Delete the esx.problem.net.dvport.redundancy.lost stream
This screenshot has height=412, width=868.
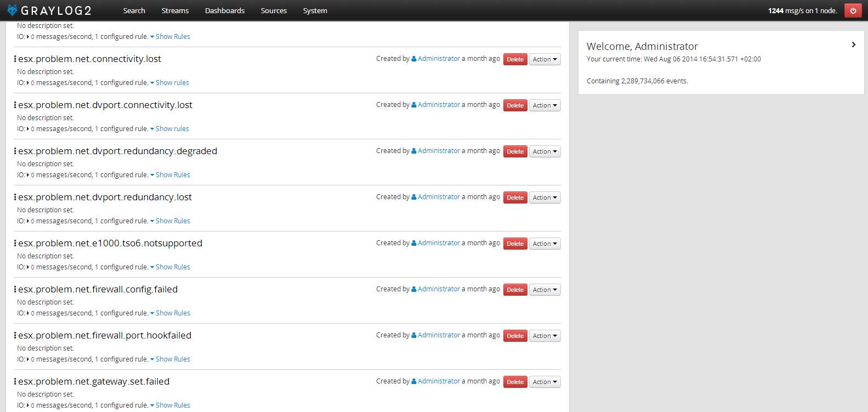point(515,197)
